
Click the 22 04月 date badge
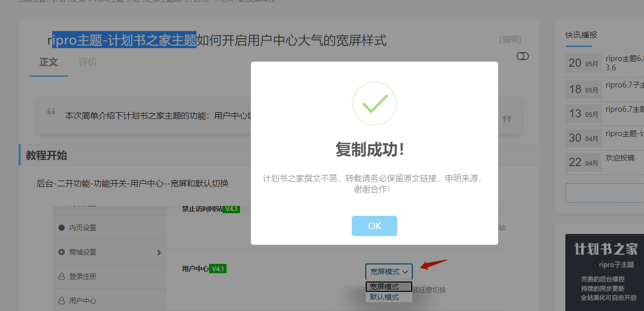click(583, 162)
